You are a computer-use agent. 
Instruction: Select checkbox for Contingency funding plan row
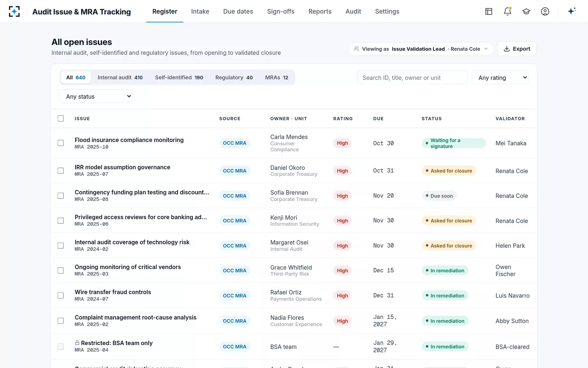point(61,196)
